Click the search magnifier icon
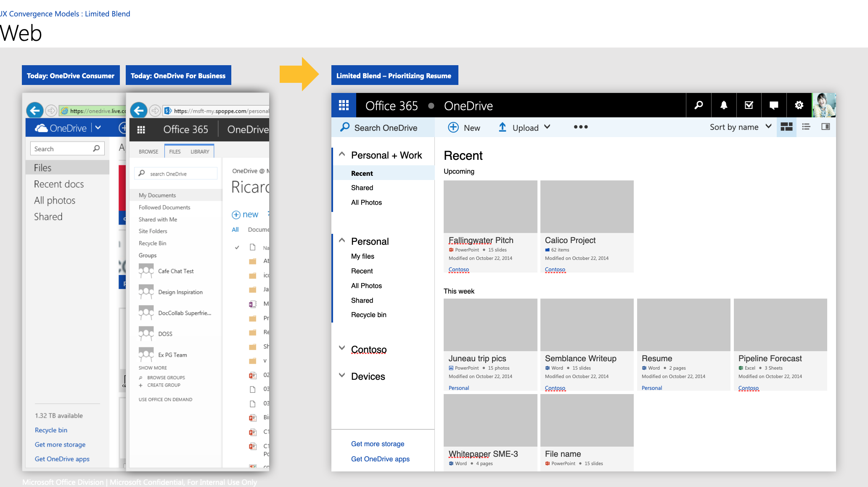Image resolution: width=868 pixels, height=487 pixels. coord(699,106)
